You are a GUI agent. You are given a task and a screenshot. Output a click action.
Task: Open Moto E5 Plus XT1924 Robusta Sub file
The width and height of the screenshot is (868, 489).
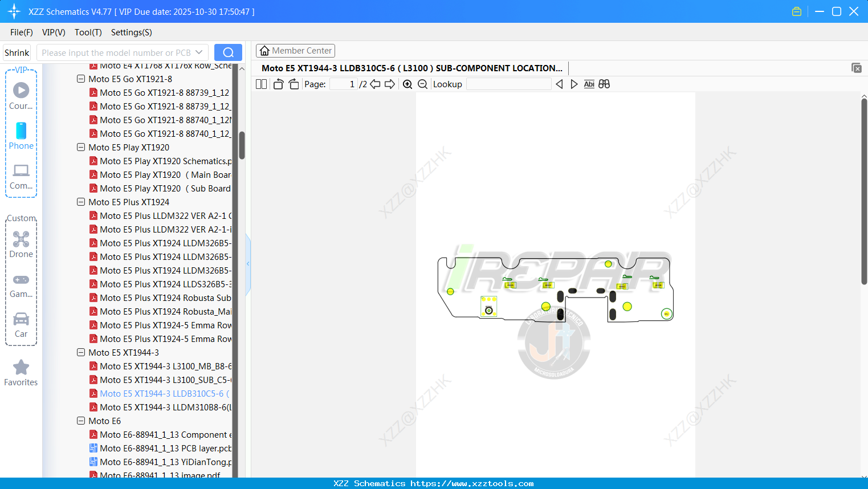(x=161, y=298)
